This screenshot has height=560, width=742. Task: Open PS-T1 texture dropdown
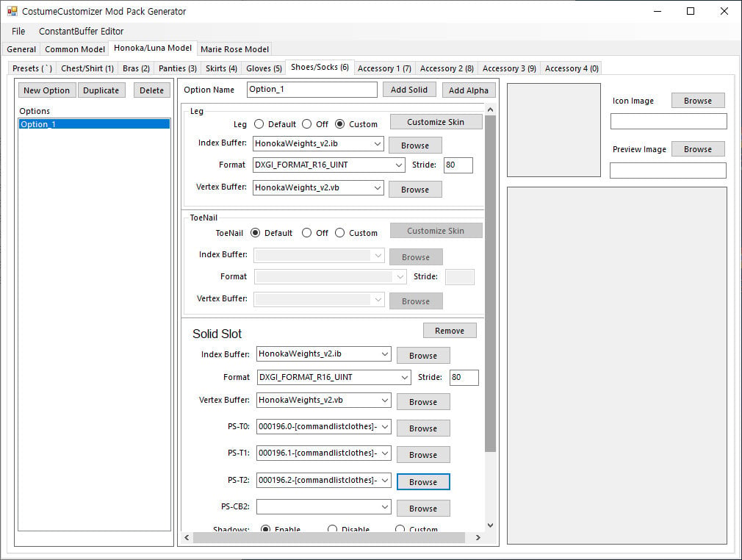pos(385,453)
